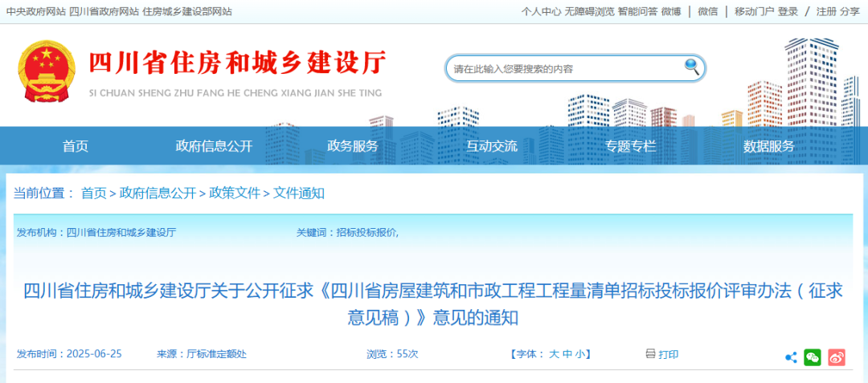Set font size to 中
868x383 pixels.
point(567,354)
